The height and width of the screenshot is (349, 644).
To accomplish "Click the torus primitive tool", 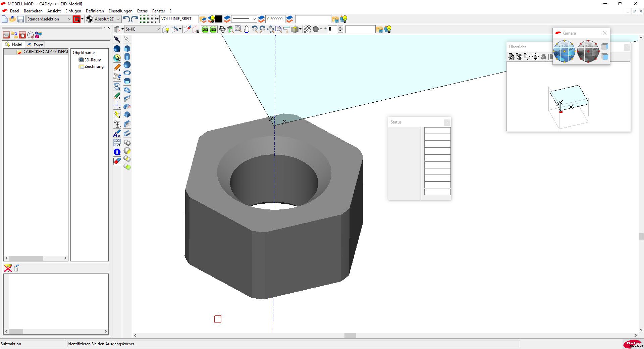I will coord(127,73).
